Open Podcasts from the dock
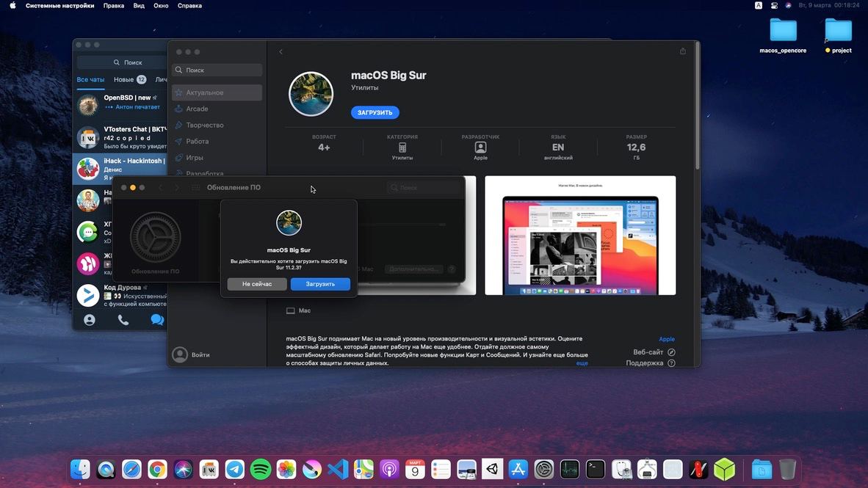 (x=389, y=470)
